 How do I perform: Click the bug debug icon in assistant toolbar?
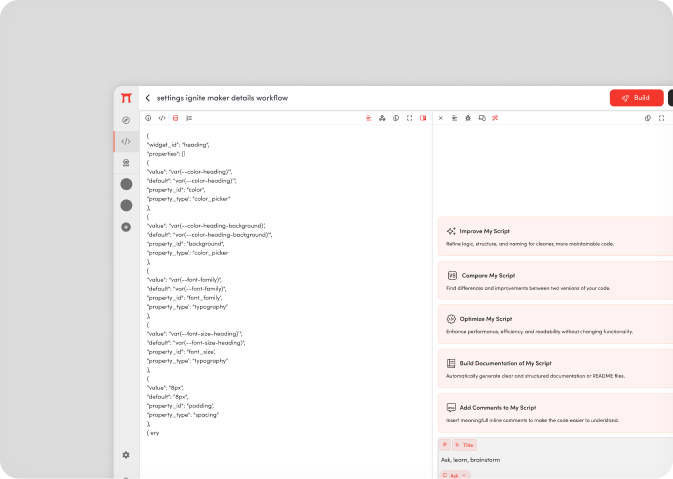click(x=468, y=118)
